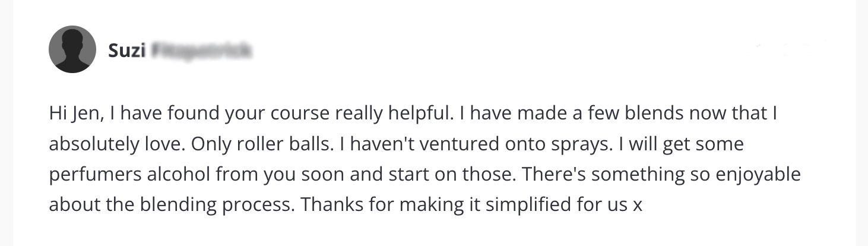Click the faint mark at the comment's top right
This screenshot has height=246, width=868.
(790, 49)
